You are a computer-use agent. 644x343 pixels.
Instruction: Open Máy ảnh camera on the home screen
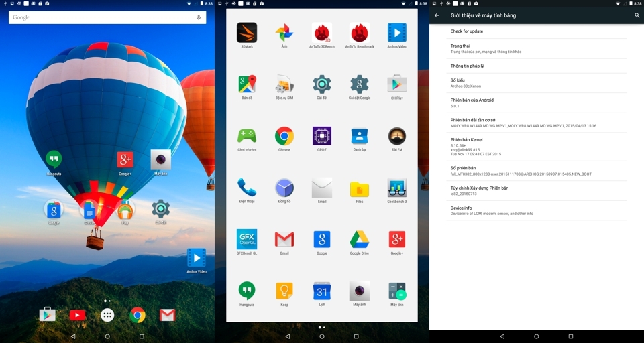coord(160,159)
